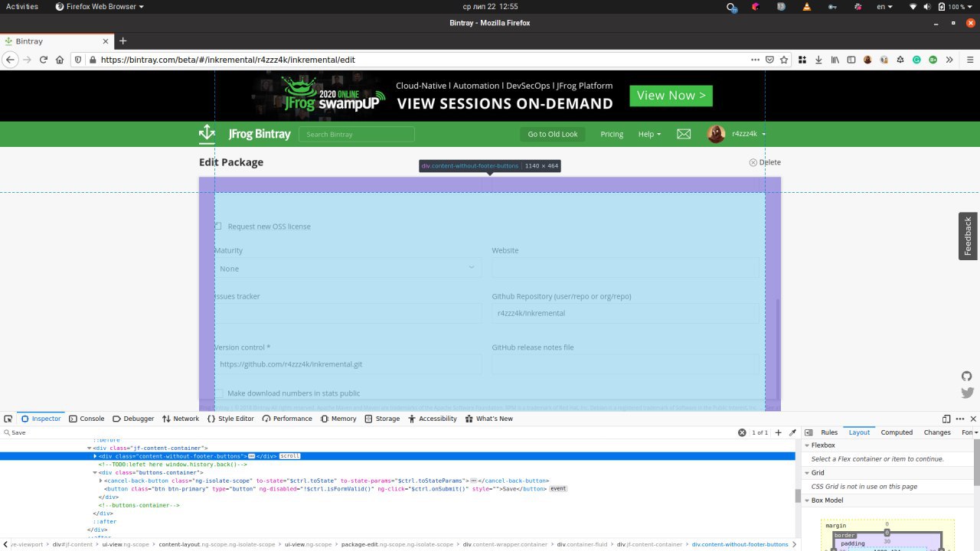
Task: Open the What's New panel
Action: pyautogui.click(x=488, y=419)
